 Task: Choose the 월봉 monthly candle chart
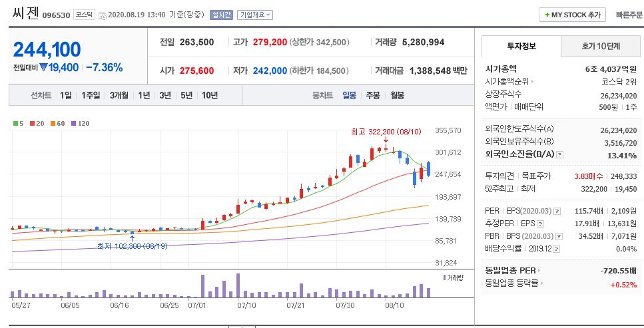click(x=397, y=95)
